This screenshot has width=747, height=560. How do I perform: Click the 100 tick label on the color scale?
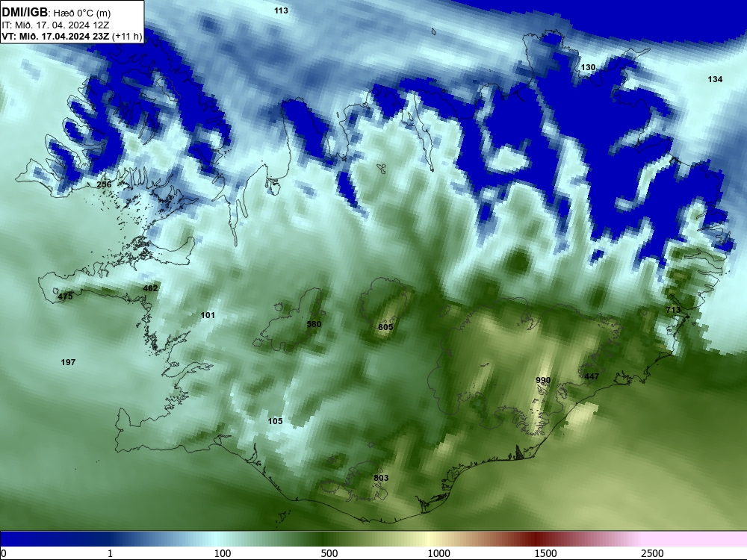tap(223, 553)
